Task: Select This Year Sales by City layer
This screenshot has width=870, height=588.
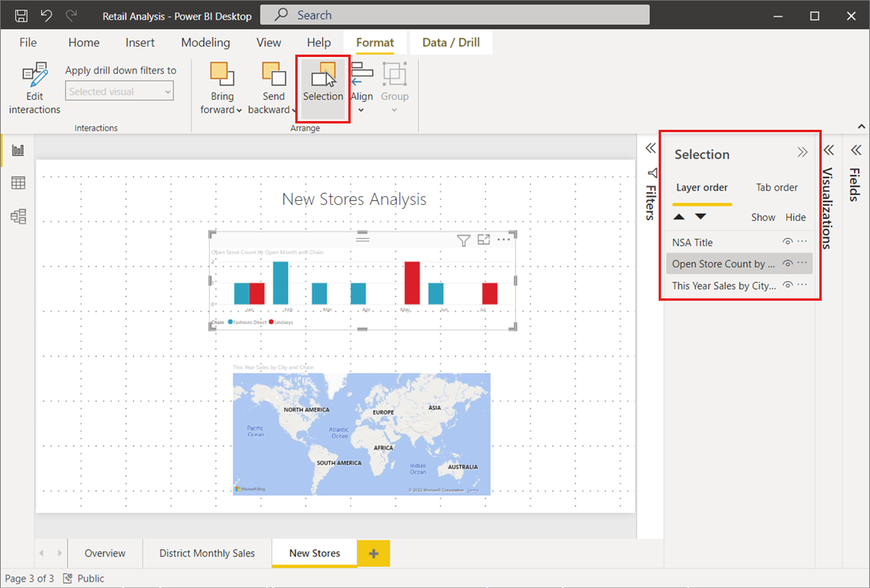Action: click(x=739, y=286)
